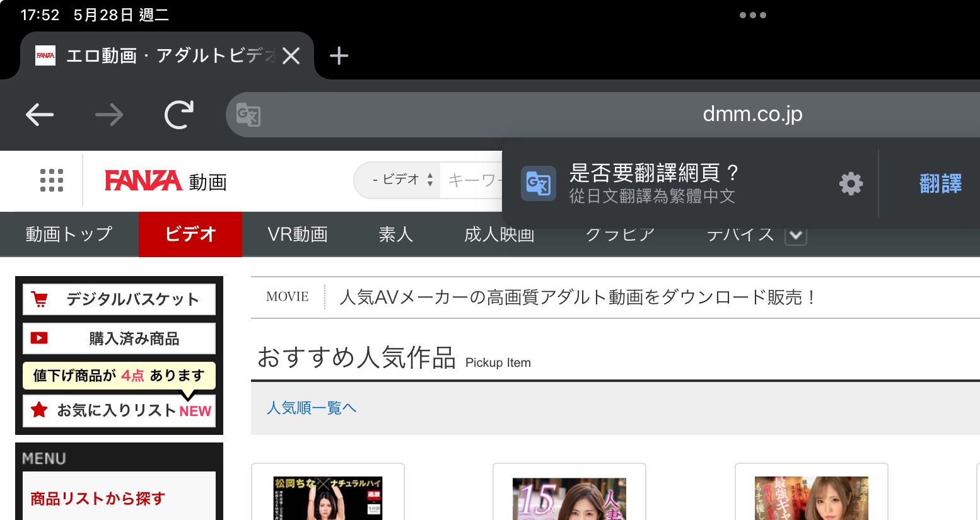Click the 人気順一覧へ link
Screen dimensions: 980x520
[x=312, y=408]
